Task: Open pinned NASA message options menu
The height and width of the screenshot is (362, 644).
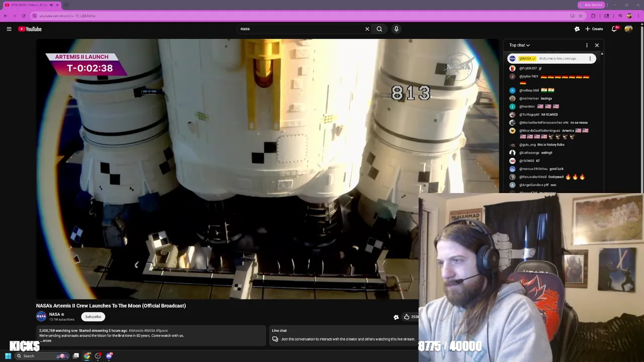Action: (x=590, y=58)
